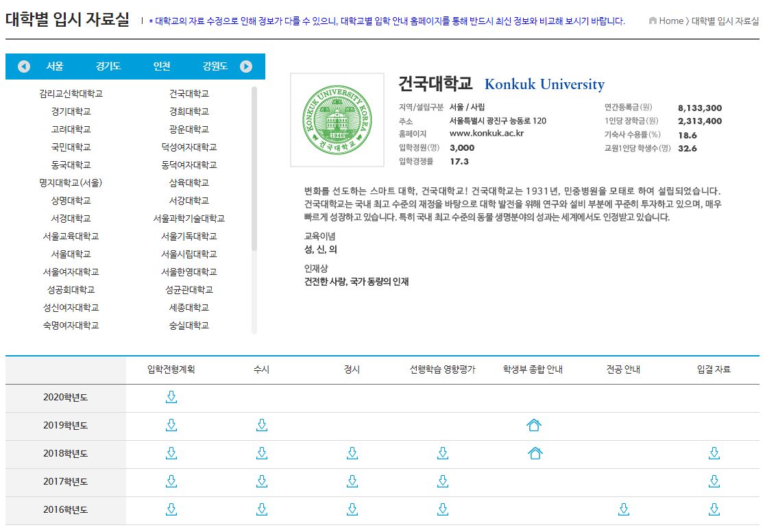Open 서강대학교 in university list
This screenshot has height=532, width=765.
[189, 201]
